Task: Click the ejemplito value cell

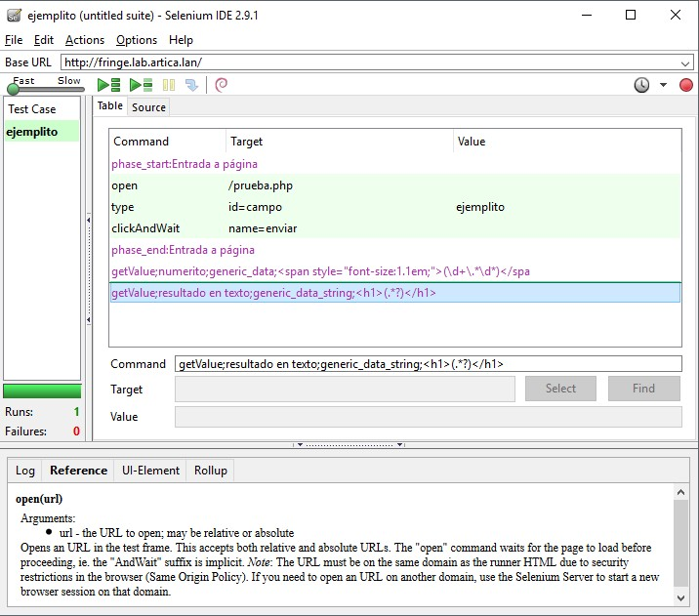Action: coord(480,207)
